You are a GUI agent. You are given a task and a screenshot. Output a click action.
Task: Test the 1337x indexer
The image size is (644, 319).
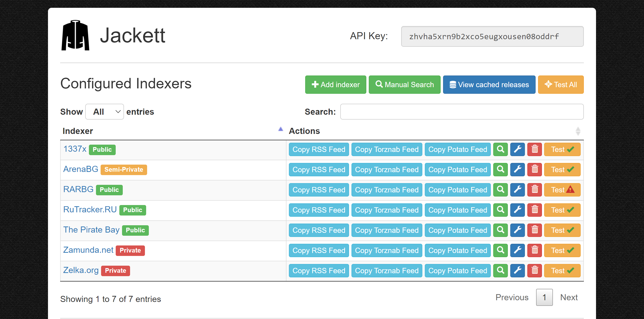(562, 149)
